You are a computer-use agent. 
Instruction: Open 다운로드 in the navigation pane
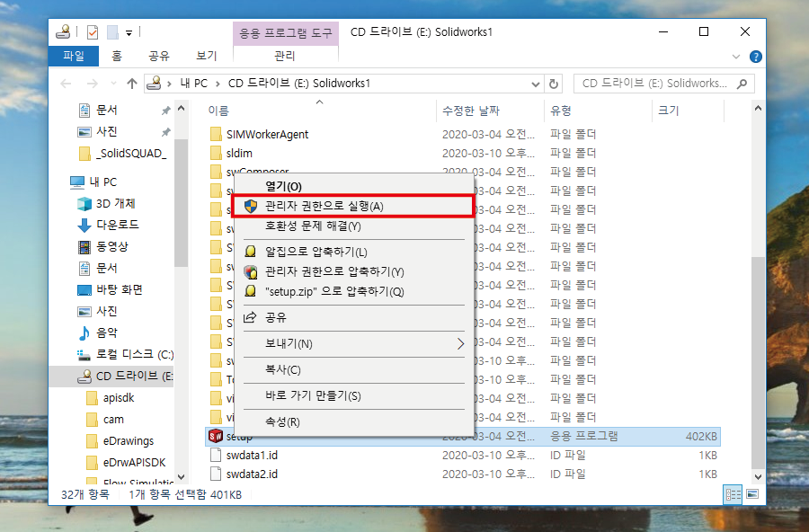(x=118, y=225)
